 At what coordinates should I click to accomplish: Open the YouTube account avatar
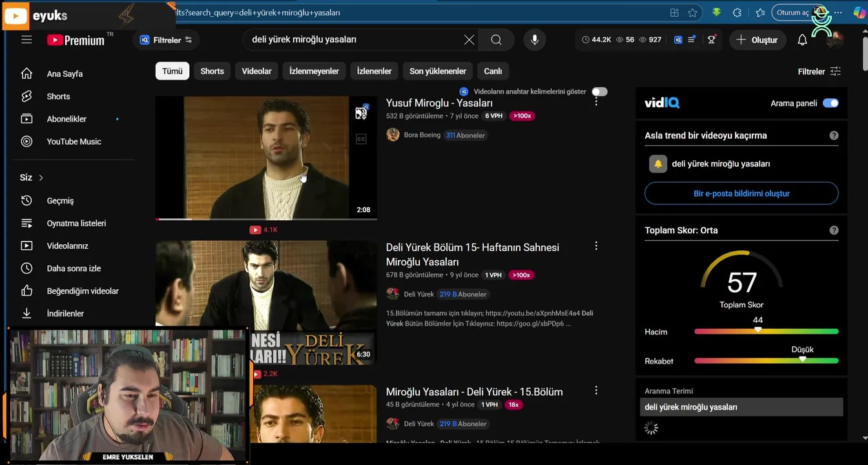coord(834,40)
